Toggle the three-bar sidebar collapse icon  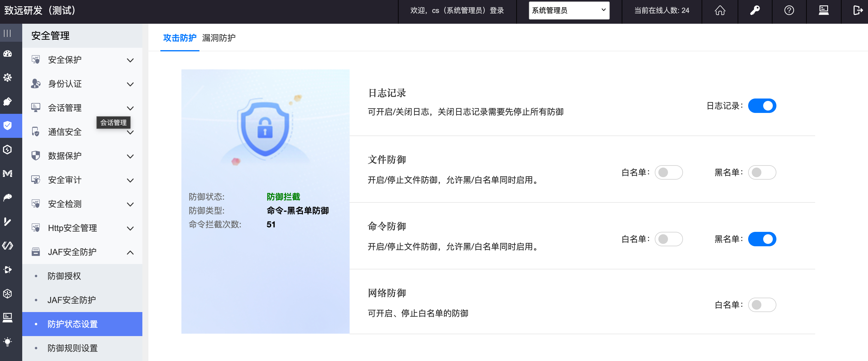point(8,33)
